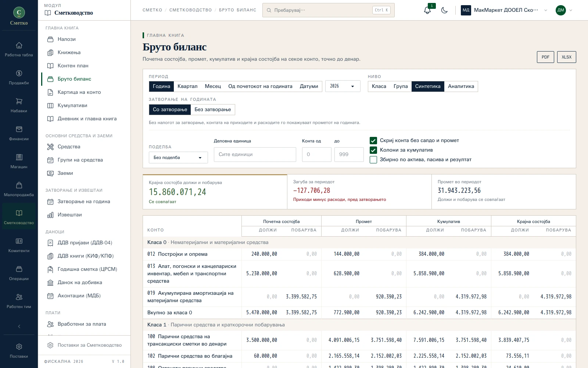Click СМЕТКОВОДСТВО breadcrumb link
The image size is (588, 368).
(190, 10)
